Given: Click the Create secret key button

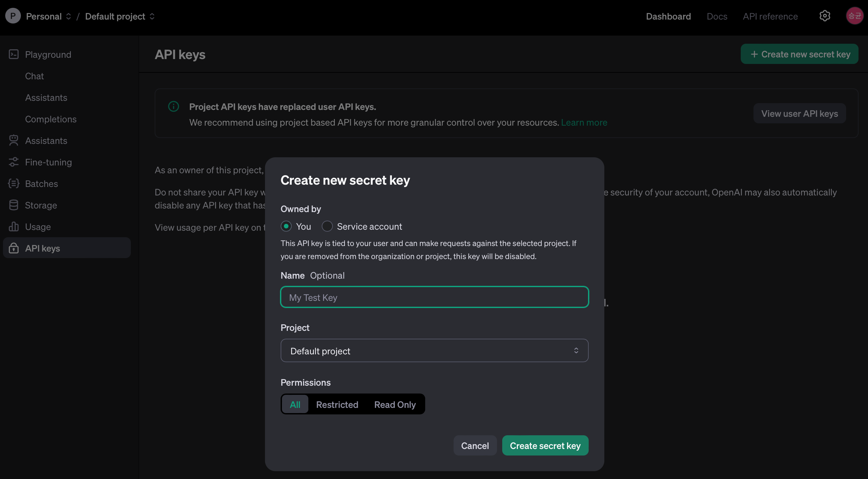Looking at the screenshot, I should click(x=545, y=446).
